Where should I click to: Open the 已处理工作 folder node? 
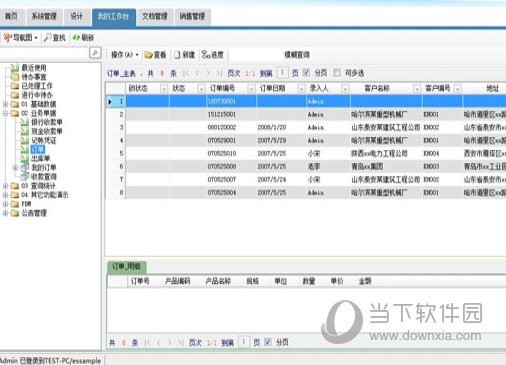tap(37, 86)
